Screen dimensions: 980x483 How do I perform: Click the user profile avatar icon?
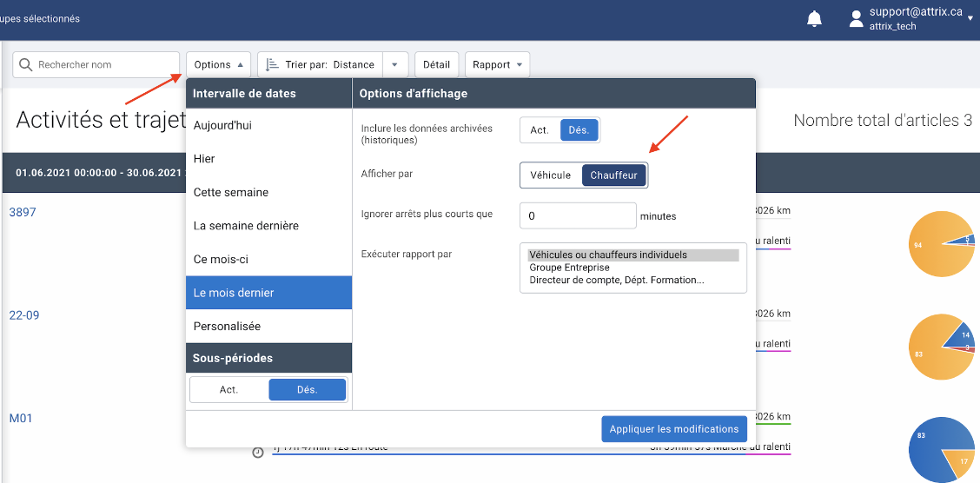(857, 19)
